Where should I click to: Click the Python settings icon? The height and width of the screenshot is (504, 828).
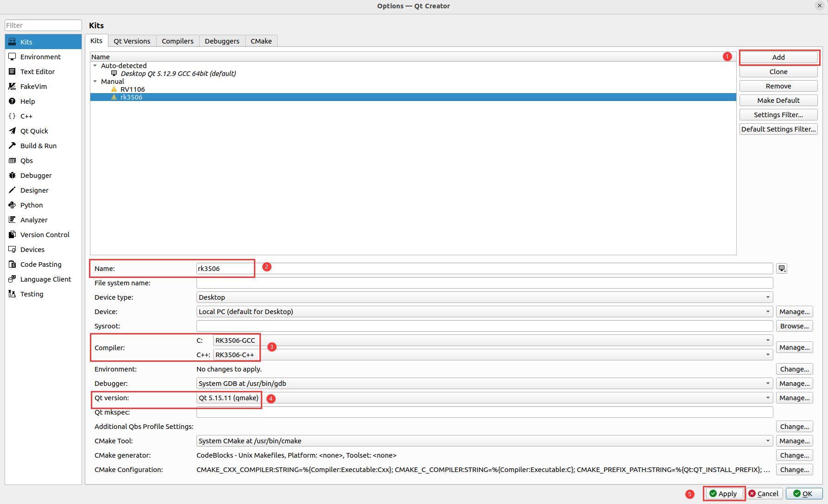(12, 205)
